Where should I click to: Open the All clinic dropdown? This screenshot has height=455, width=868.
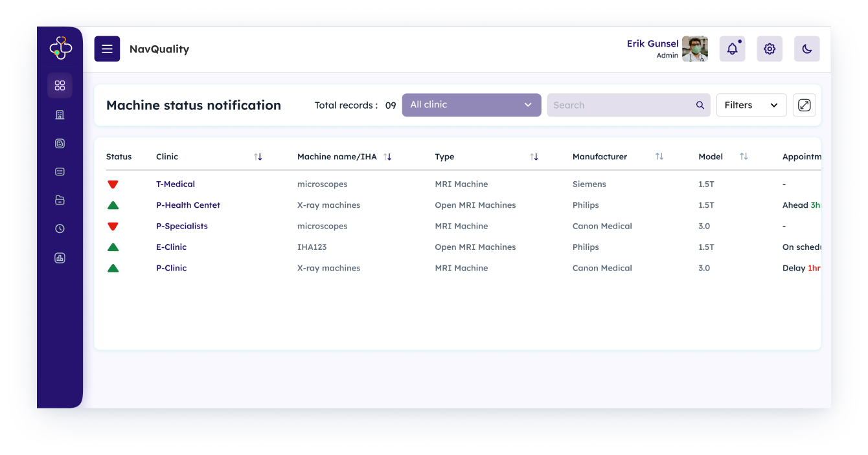pyautogui.click(x=471, y=105)
